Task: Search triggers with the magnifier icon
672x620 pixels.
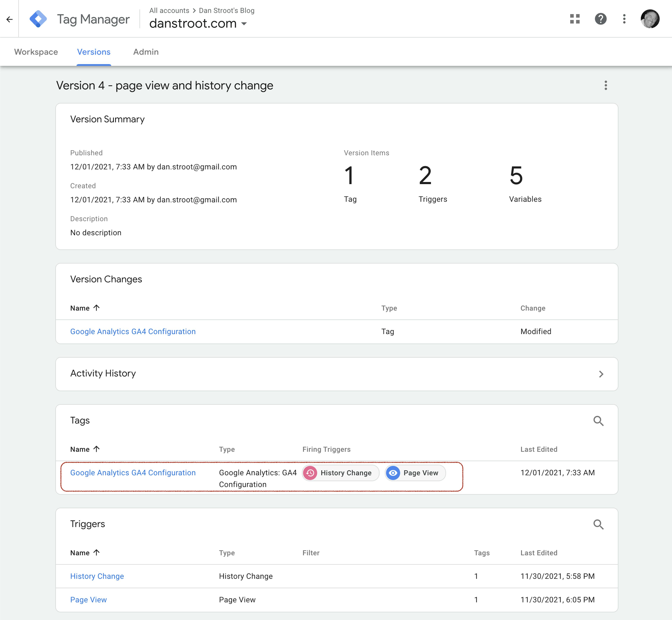Action: 598,524
